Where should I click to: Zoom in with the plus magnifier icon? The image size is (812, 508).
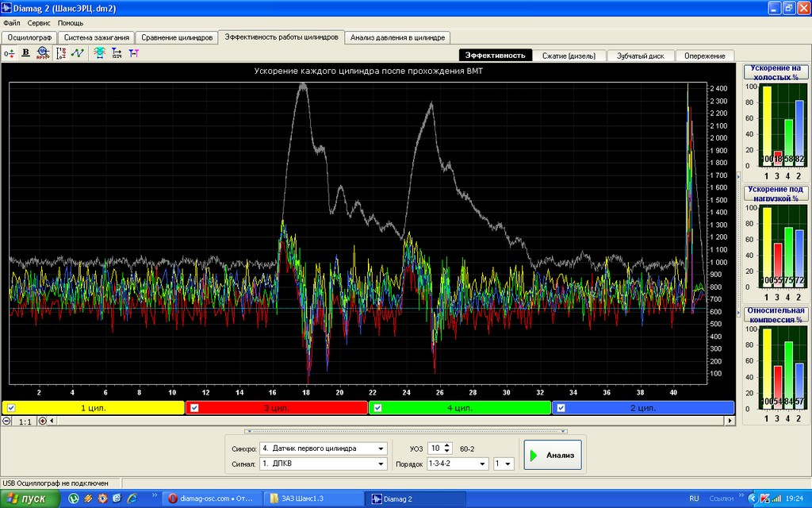(43, 421)
